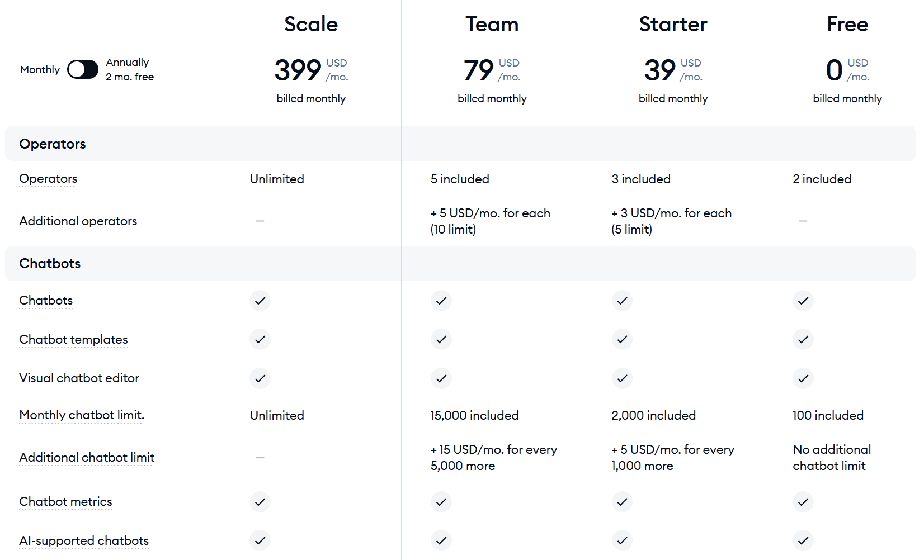This screenshot has width=924, height=560.
Task: Click the Operators section header
Action: tap(53, 144)
